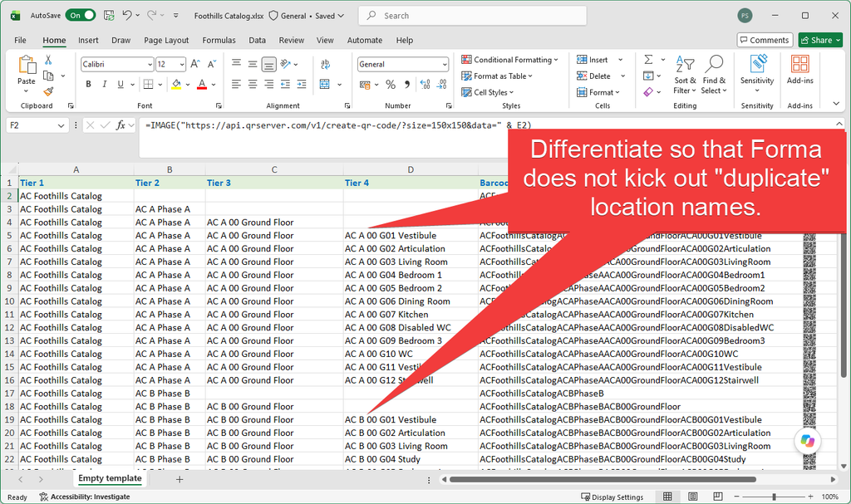The height and width of the screenshot is (504, 851).
Task: Undo the last action
Action: coord(127,15)
